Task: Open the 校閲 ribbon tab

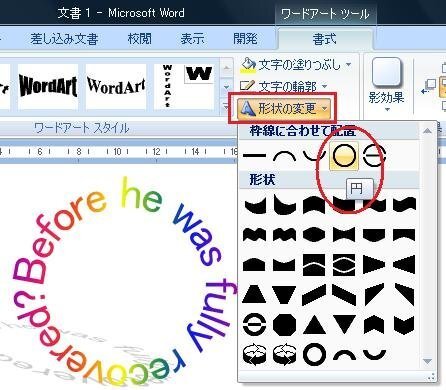Action: tap(140, 39)
